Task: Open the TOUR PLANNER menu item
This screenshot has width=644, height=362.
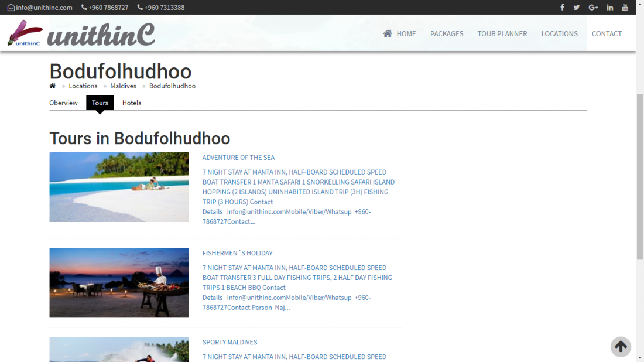Action: [502, 34]
